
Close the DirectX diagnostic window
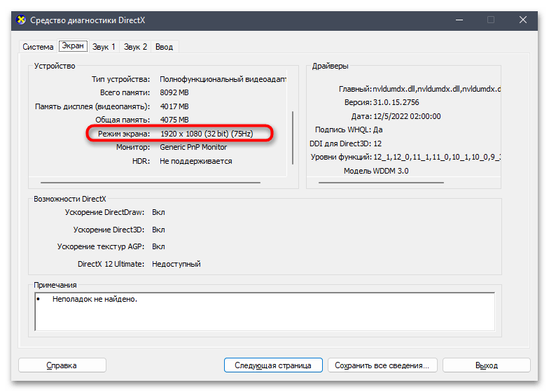click(522, 20)
